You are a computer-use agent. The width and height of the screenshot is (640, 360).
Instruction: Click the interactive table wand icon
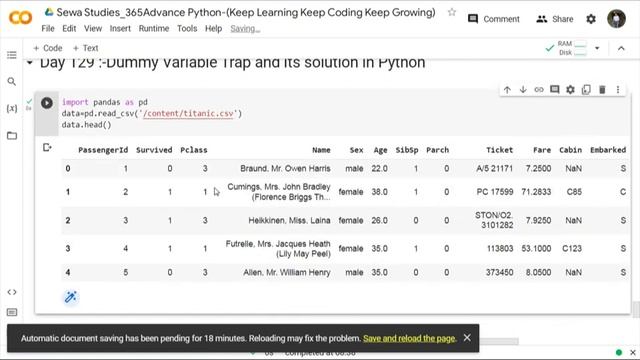(71, 297)
